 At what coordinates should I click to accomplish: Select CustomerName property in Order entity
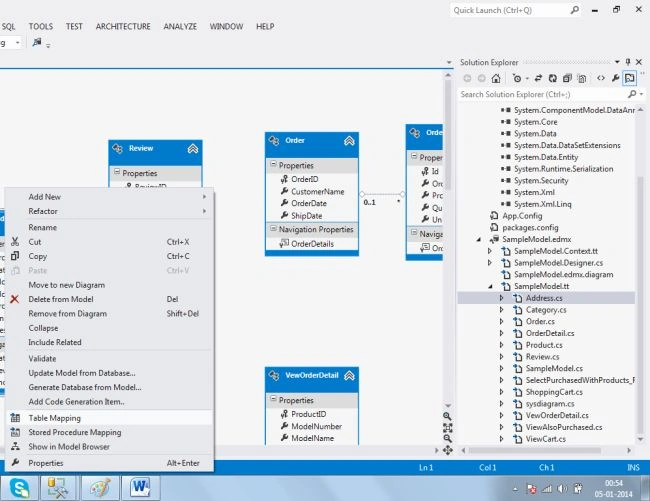318,191
